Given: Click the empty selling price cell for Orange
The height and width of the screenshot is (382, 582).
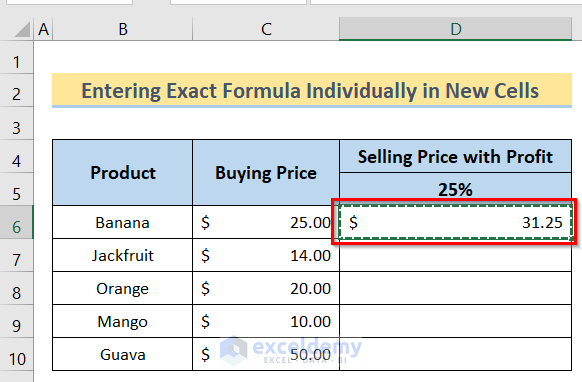Looking at the screenshot, I should tap(455, 288).
